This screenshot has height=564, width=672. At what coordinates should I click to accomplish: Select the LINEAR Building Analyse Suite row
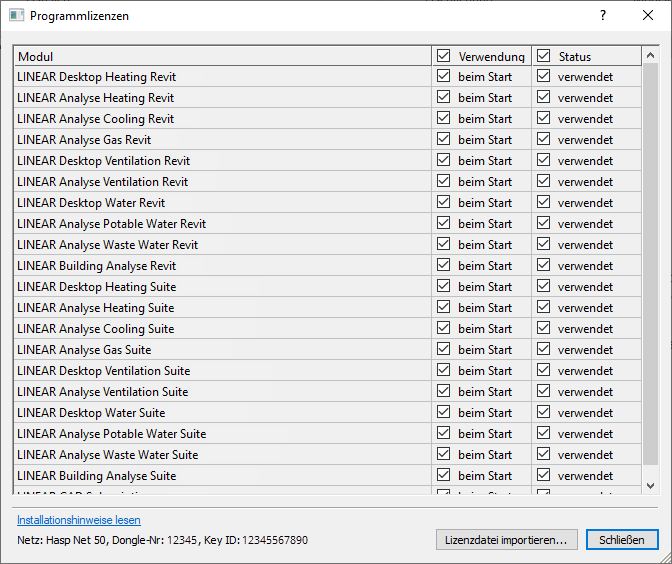pos(328,476)
